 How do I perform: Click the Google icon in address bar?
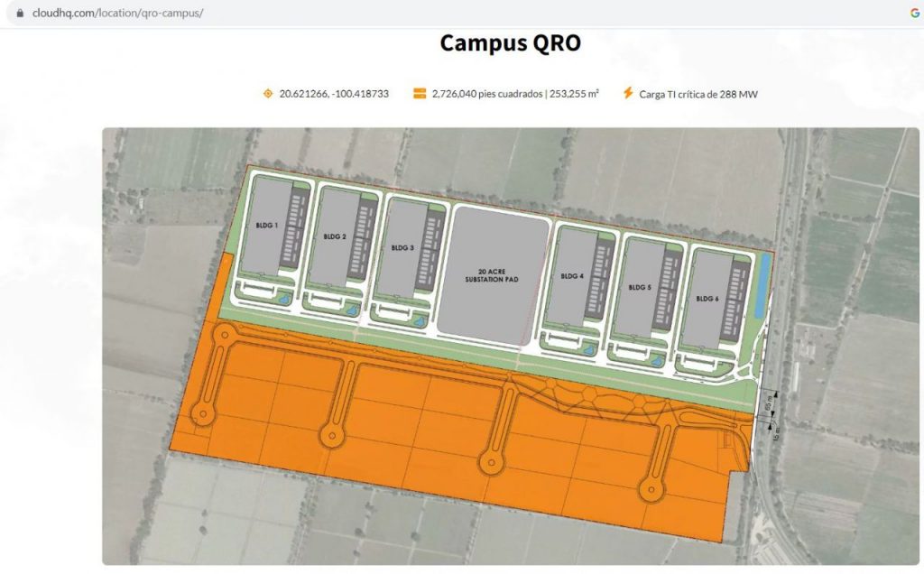[x=915, y=13]
